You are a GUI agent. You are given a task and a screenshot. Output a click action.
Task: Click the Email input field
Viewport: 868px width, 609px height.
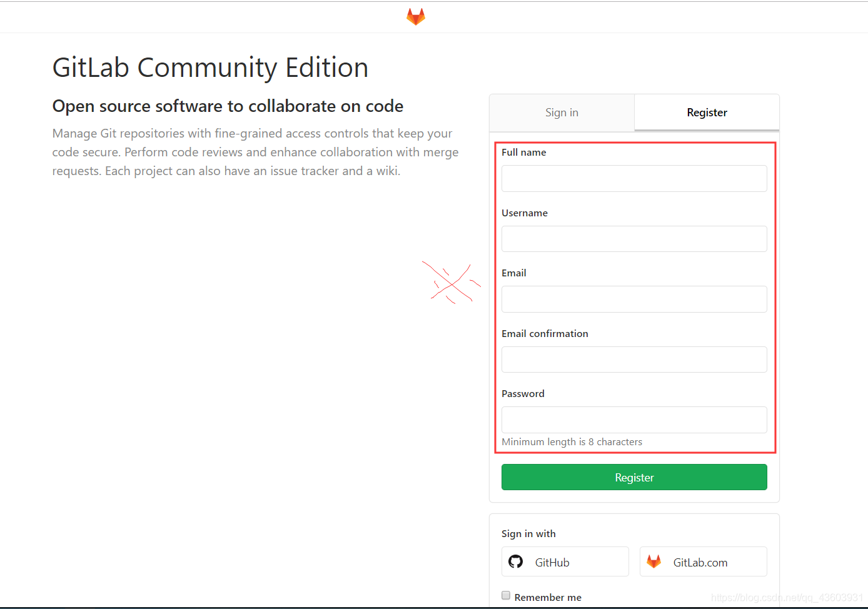pyautogui.click(x=634, y=299)
